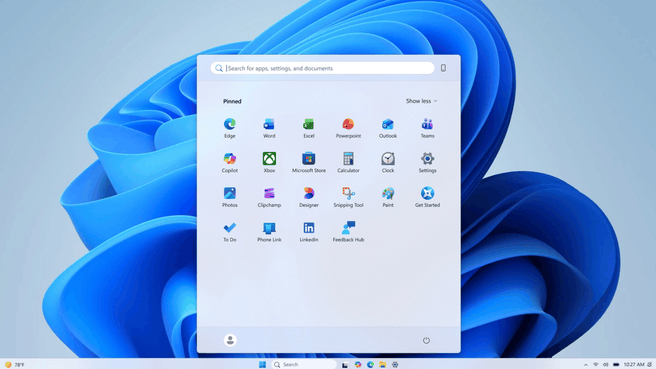
Task: Open the Edge browser from pinned apps
Action: 229,128
